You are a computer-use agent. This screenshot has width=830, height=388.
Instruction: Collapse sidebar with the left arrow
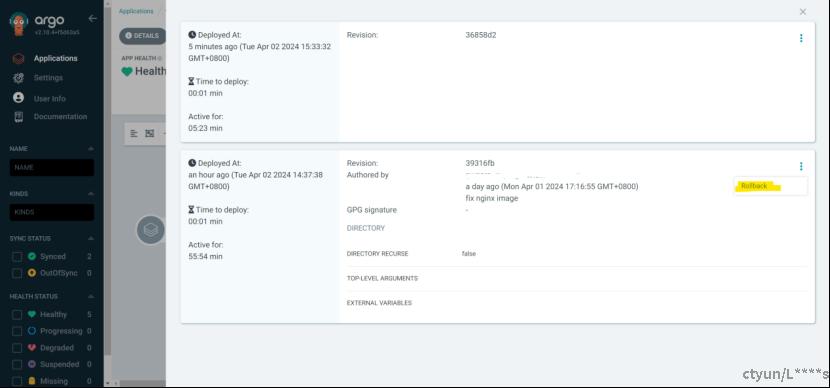click(x=93, y=19)
